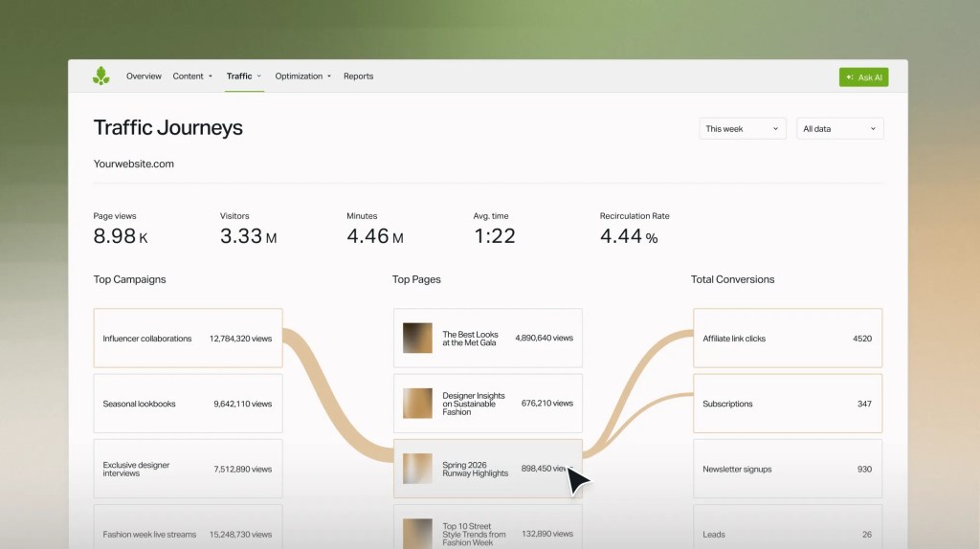Image resolution: width=980 pixels, height=549 pixels.
Task: Click the Met Gala article thumbnail
Action: click(x=417, y=338)
